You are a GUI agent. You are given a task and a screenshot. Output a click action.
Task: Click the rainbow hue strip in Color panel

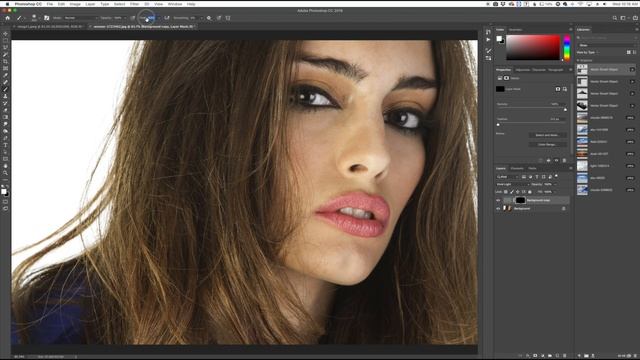click(567, 48)
